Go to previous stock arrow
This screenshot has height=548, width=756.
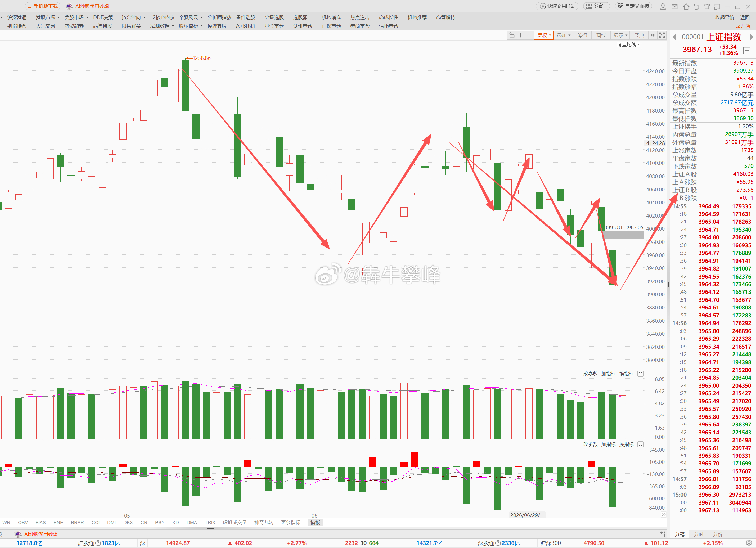pos(674,37)
